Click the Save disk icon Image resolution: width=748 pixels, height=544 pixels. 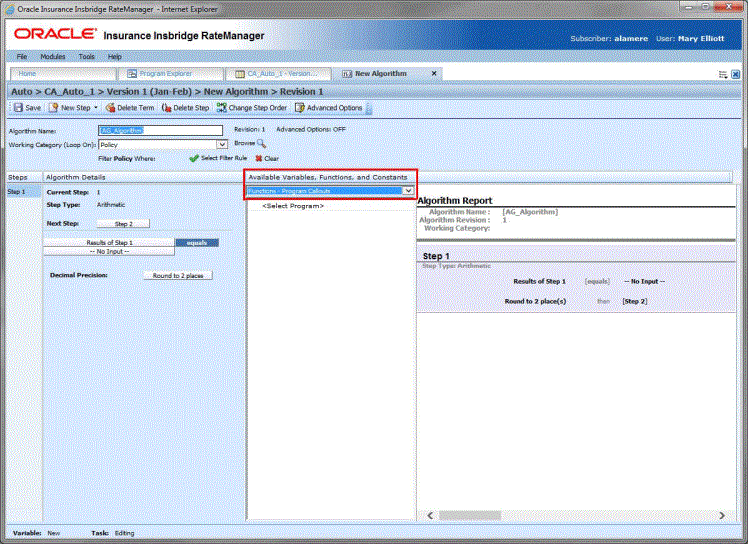[x=18, y=108]
